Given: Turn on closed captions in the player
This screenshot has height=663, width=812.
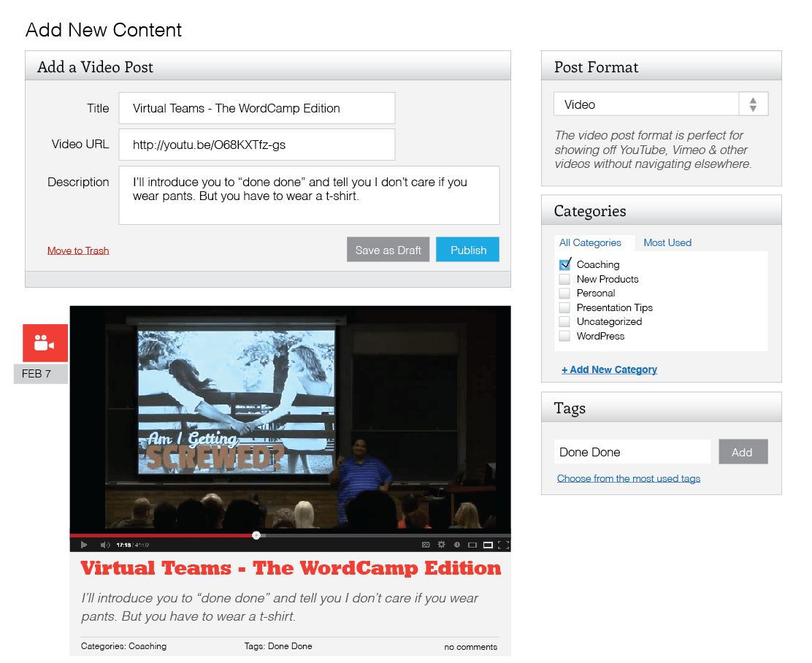Looking at the screenshot, I should pos(426,545).
